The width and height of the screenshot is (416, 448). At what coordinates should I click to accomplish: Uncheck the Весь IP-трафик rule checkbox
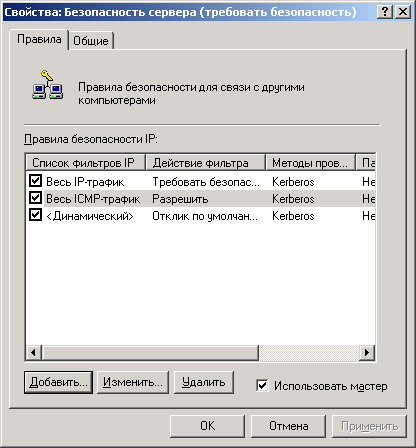point(35,181)
